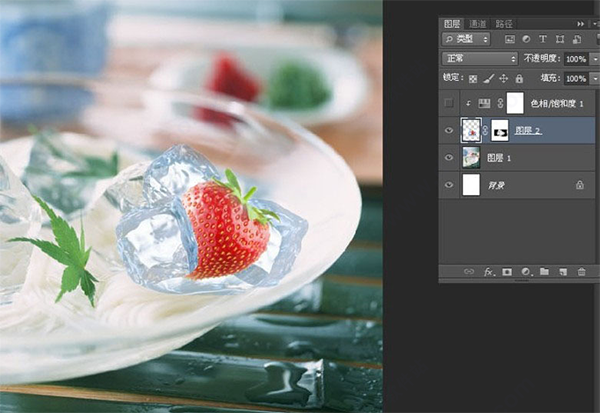Image resolution: width=600 pixels, height=413 pixels.
Task: Switch to the 通道 tab
Action: (478, 24)
